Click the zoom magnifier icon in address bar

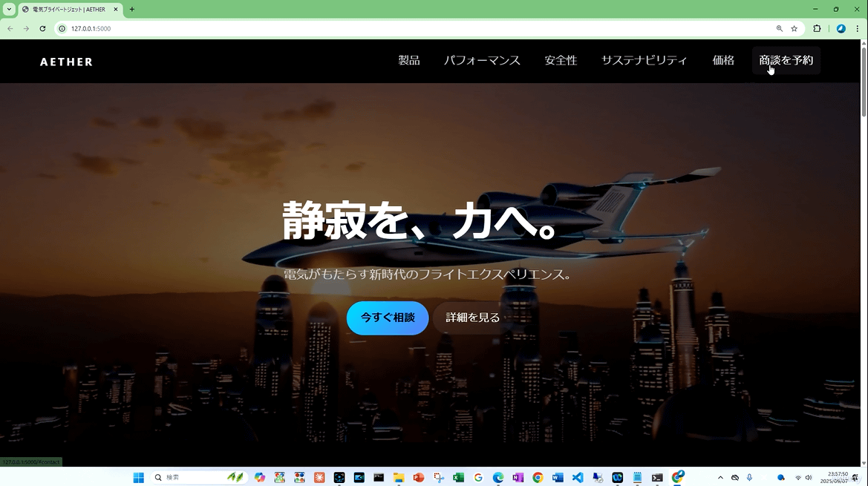(x=780, y=28)
